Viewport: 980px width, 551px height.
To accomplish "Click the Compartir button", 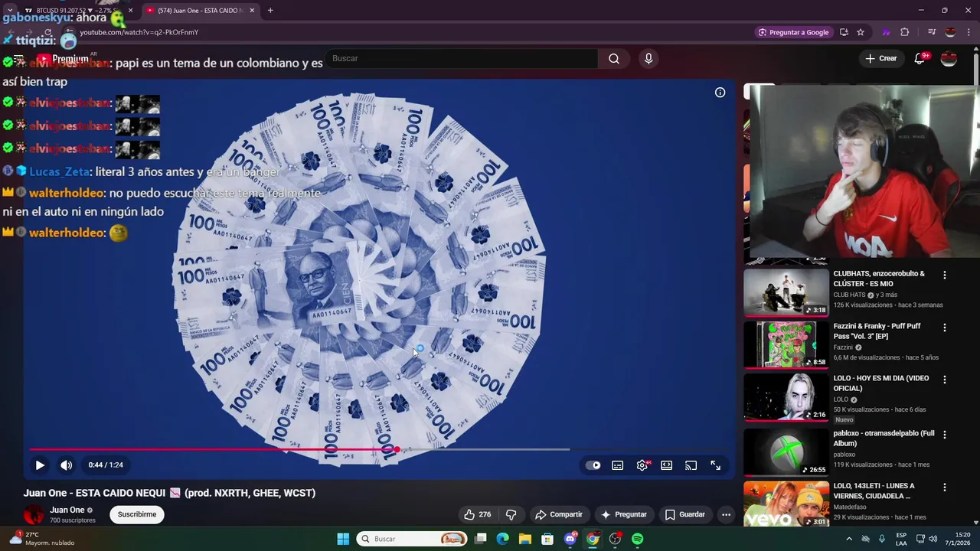I will pyautogui.click(x=559, y=514).
